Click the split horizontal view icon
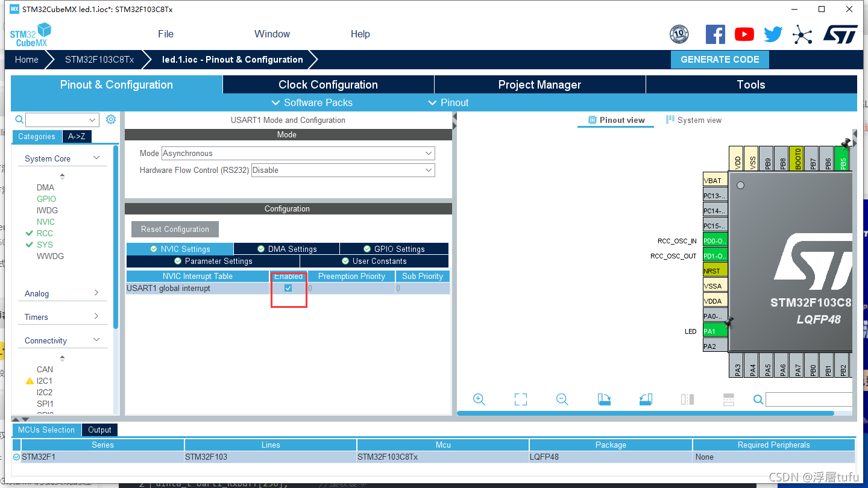868x488 pixels. (728, 399)
